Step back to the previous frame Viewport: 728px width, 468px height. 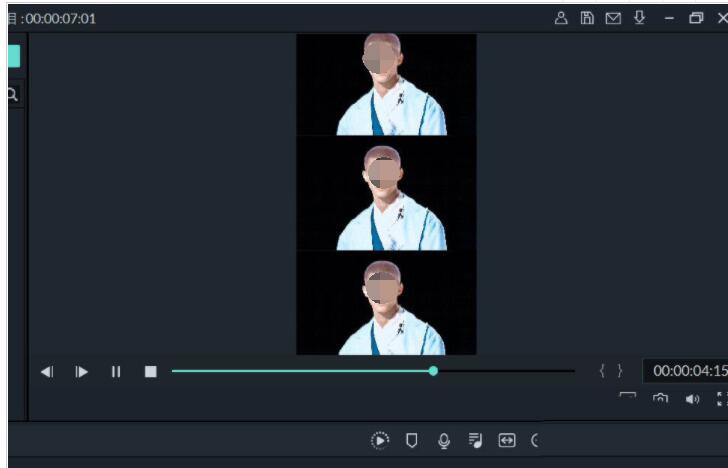(47, 372)
